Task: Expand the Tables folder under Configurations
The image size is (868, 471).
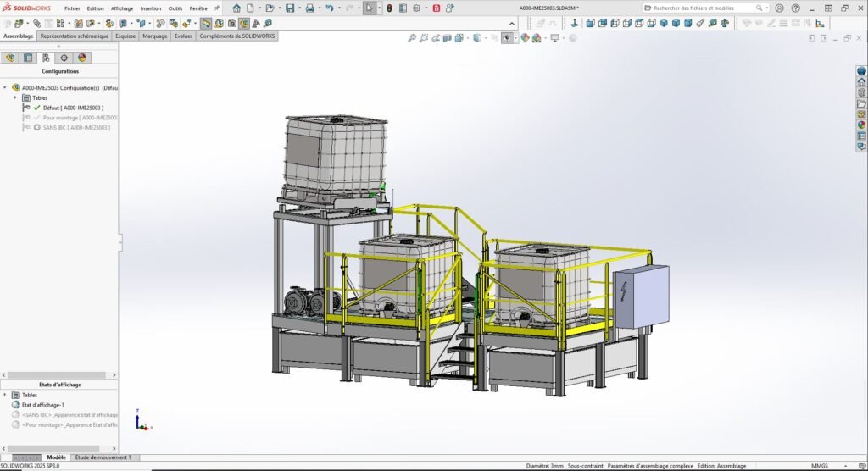Action: click(15, 97)
